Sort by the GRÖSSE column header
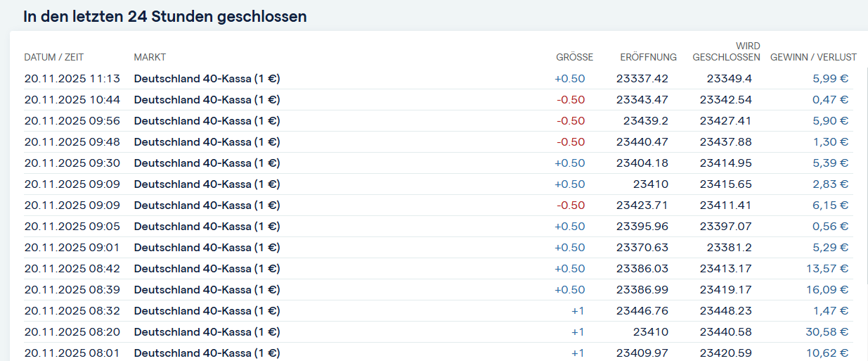The height and width of the screenshot is (361, 868). (x=574, y=57)
